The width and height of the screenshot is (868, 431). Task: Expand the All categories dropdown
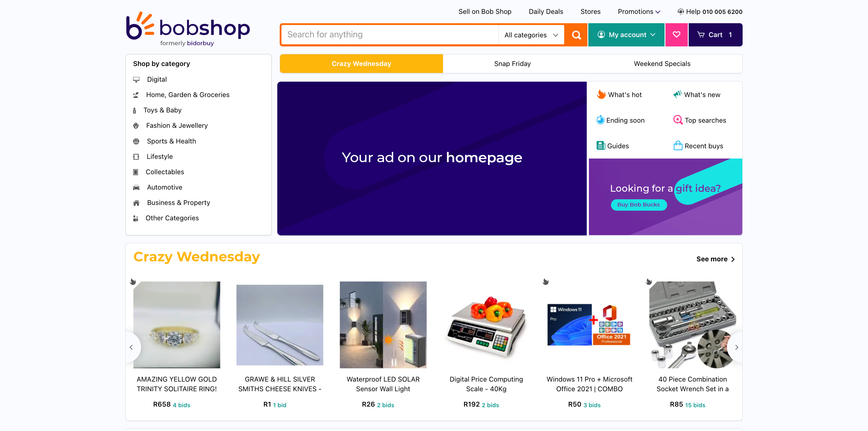(x=531, y=35)
